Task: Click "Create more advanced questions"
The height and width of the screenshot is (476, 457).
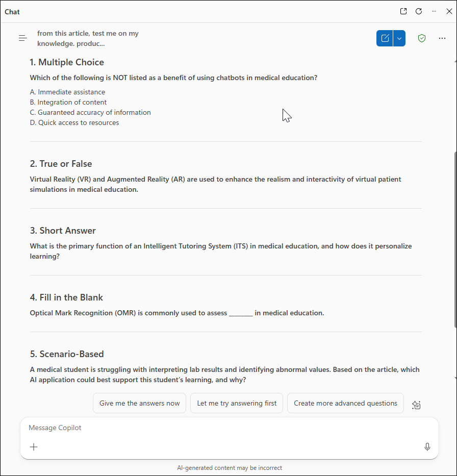Action: click(345, 403)
